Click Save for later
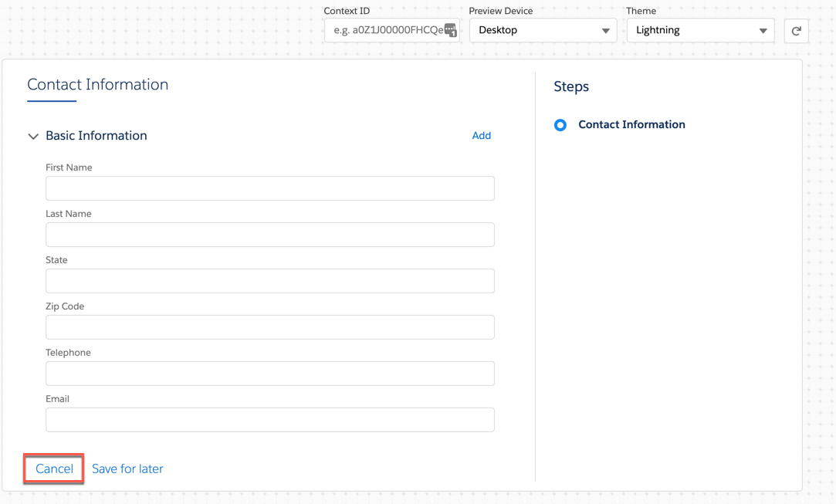 127,468
